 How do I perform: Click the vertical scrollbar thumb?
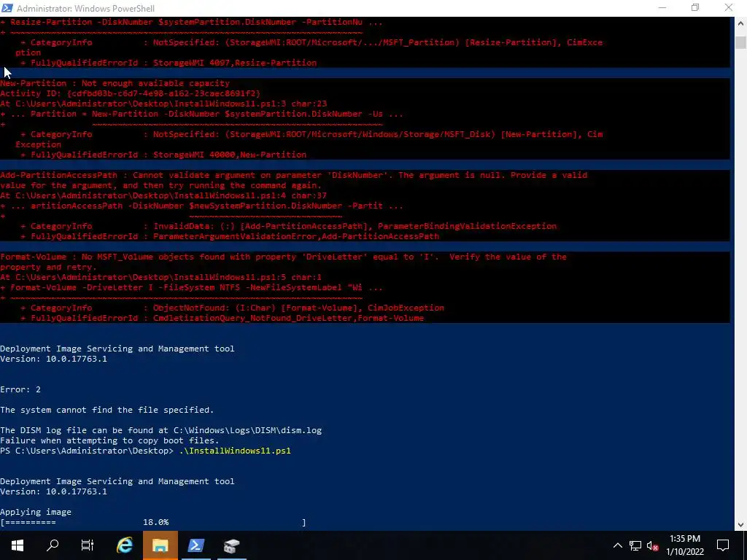pyautogui.click(x=740, y=42)
